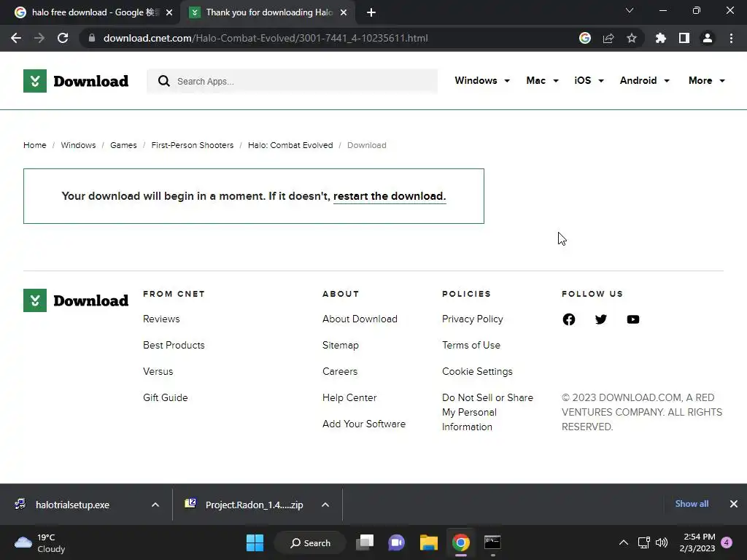
Task: Open options for Project.Radon zip download
Action: (325, 505)
